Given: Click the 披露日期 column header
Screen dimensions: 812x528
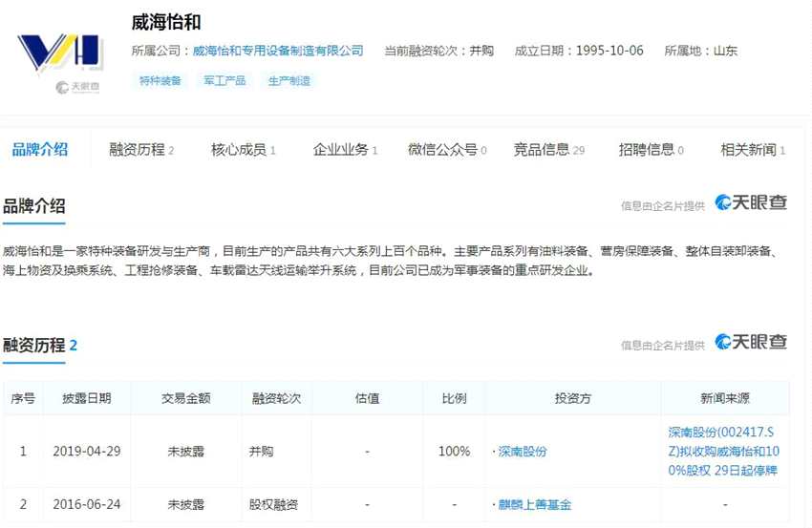Looking at the screenshot, I should pyautogui.click(x=87, y=398).
